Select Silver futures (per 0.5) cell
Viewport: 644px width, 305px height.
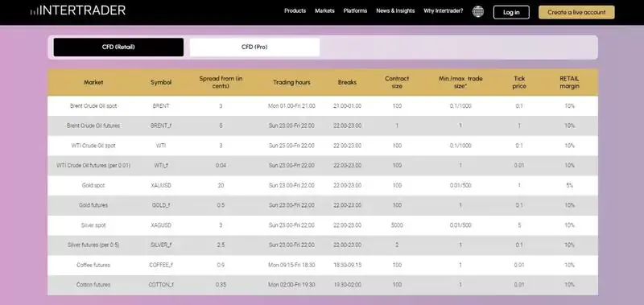pyautogui.click(x=93, y=245)
